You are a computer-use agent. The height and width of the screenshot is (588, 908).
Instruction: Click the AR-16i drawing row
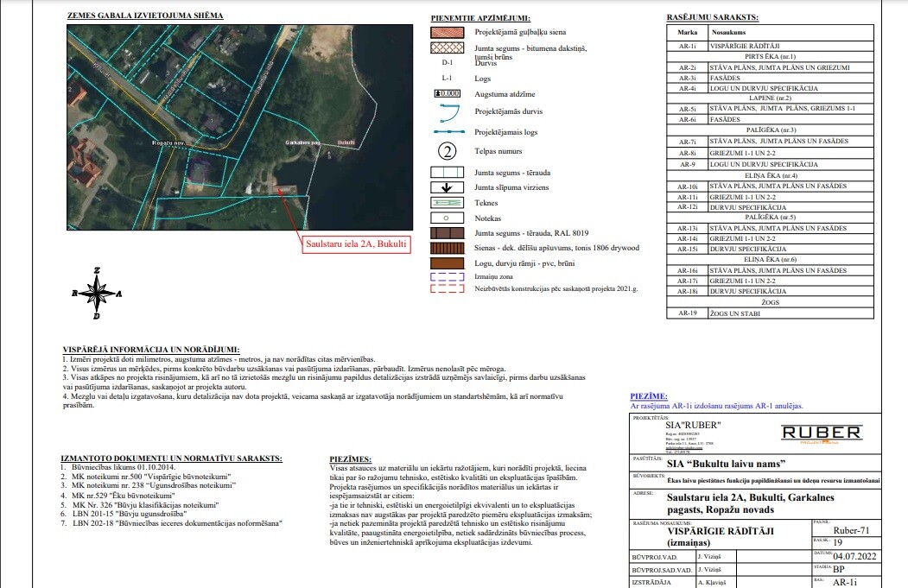pos(770,270)
